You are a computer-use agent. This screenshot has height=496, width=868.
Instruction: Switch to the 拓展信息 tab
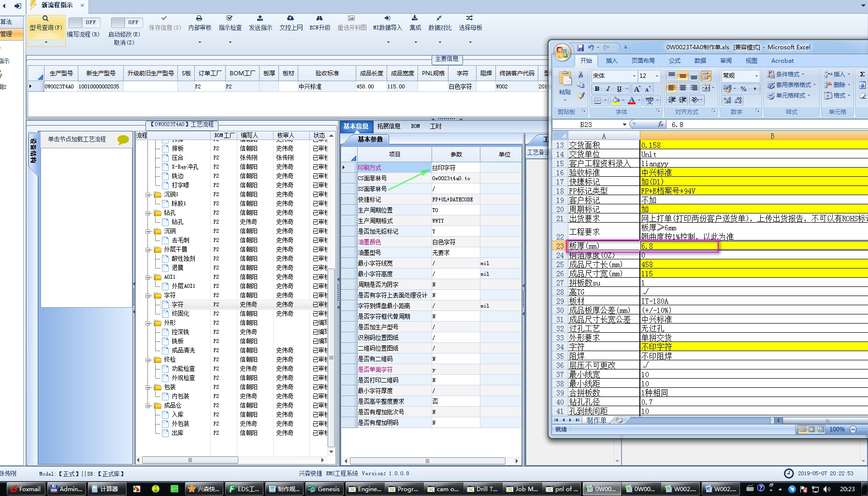point(389,127)
